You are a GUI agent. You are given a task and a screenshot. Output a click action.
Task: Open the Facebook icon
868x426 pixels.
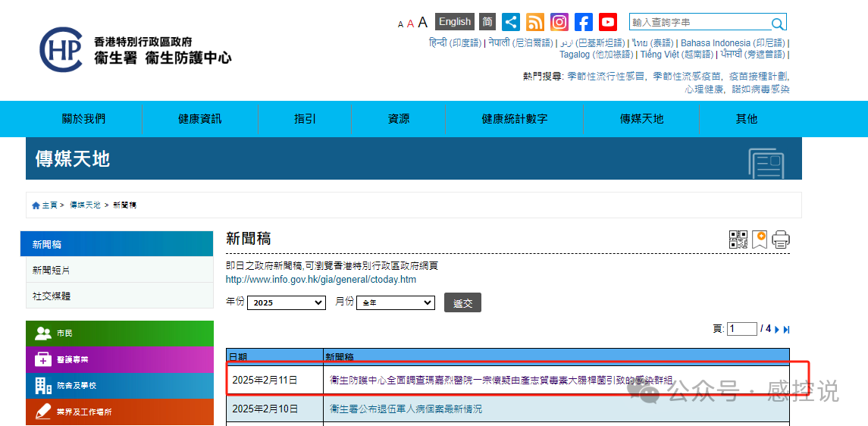click(584, 22)
